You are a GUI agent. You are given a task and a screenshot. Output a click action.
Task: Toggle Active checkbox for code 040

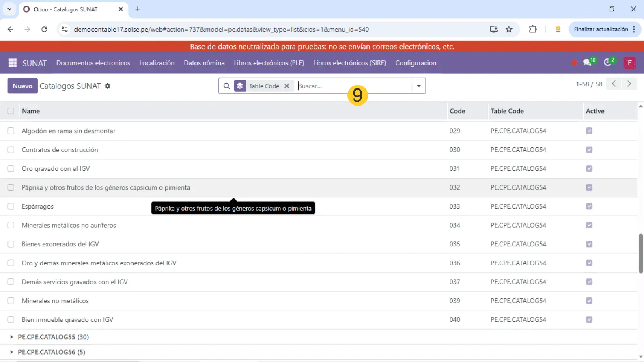[589, 320]
